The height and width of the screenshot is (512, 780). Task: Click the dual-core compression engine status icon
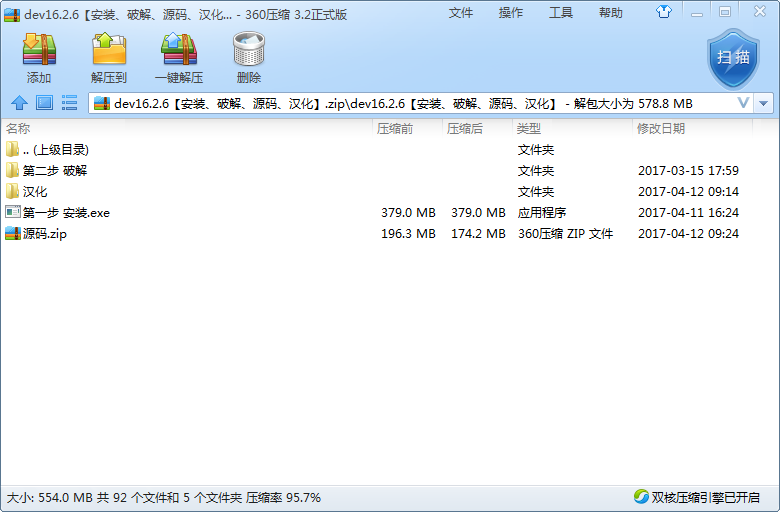tap(641, 496)
